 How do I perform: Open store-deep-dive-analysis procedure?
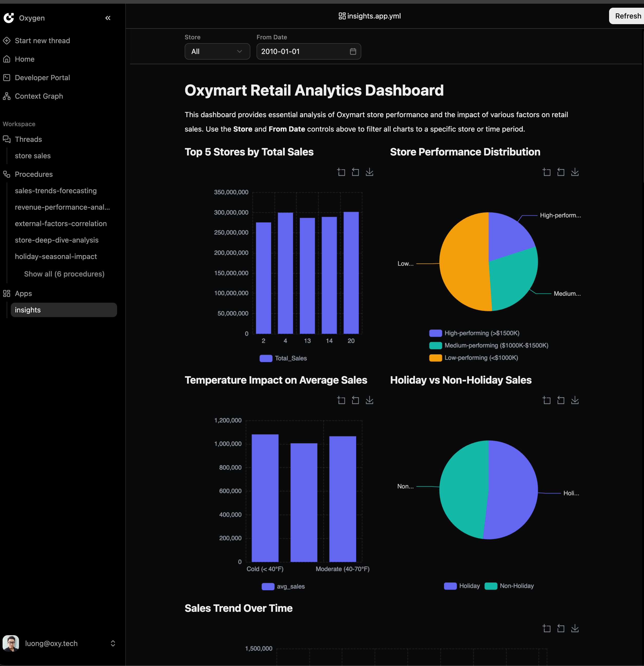point(57,240)
